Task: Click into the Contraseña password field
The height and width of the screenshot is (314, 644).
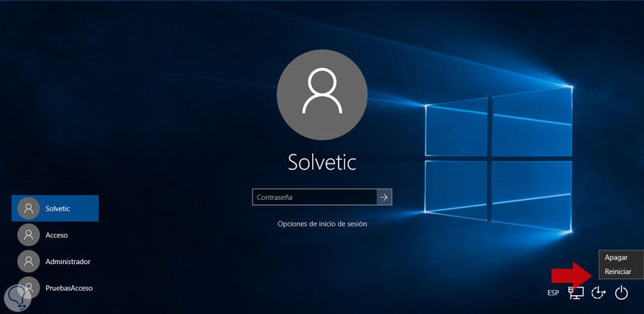Action: tap(314, 197)
